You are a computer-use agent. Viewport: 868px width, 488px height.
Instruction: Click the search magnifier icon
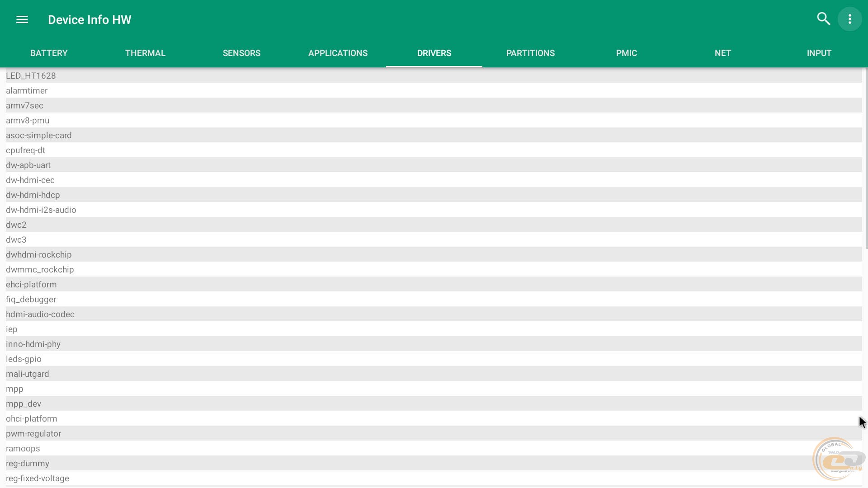(823, 19)
